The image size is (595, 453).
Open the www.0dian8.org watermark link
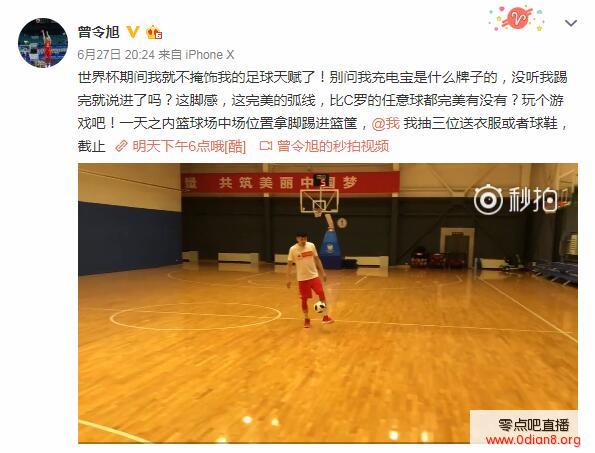(533, 440)
